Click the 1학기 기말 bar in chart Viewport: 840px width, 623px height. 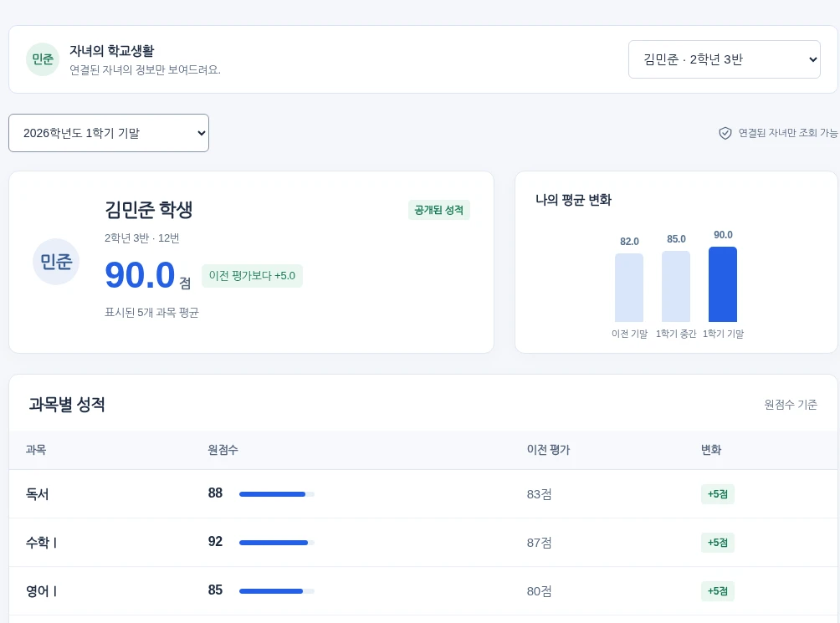[723, 284]
